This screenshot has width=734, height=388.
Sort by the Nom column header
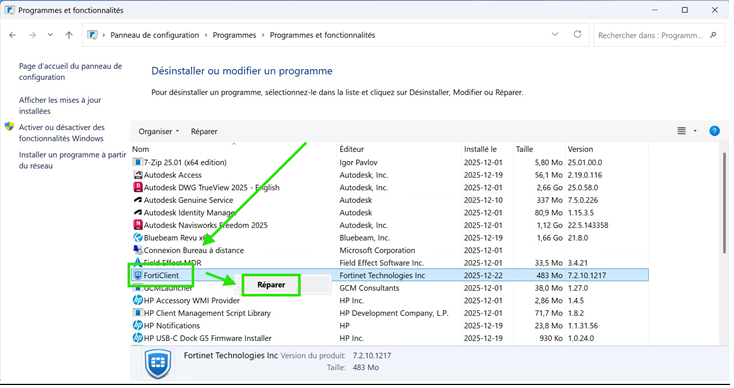[x=140, y=149]
